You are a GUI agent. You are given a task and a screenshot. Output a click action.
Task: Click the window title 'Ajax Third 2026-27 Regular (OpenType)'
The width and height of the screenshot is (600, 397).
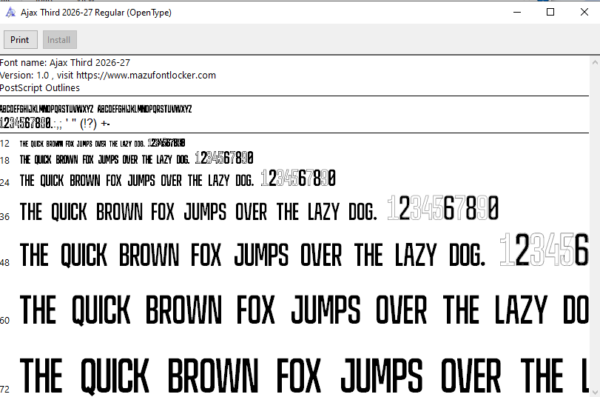[96, 13]
